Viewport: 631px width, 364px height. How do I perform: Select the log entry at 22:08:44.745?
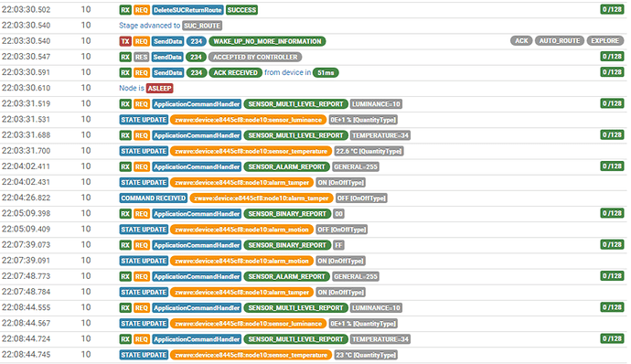click(314, 355)
